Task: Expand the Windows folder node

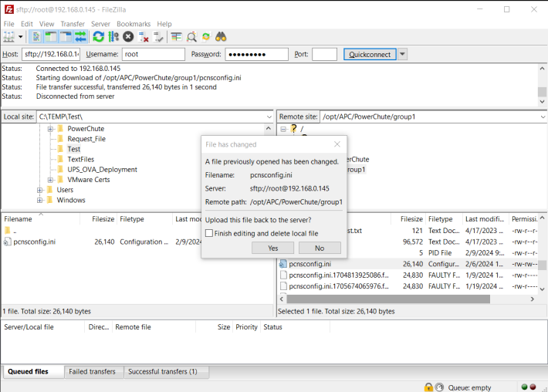Action: 40,200
